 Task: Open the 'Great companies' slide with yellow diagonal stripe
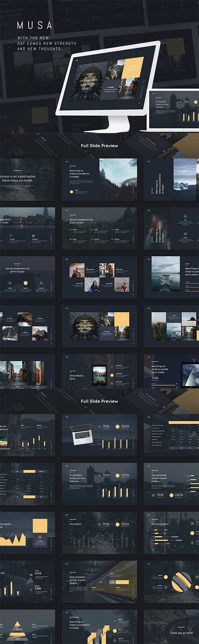tap(99, 582)
